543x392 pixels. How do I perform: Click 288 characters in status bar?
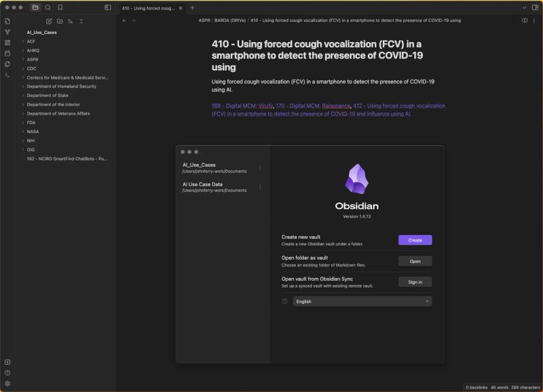(525, 387)
